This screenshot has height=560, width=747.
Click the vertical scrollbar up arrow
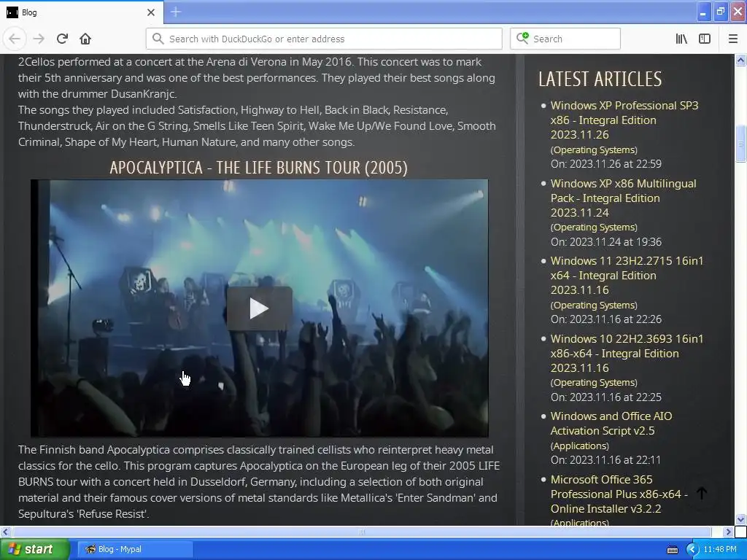(x=740, y=60)
